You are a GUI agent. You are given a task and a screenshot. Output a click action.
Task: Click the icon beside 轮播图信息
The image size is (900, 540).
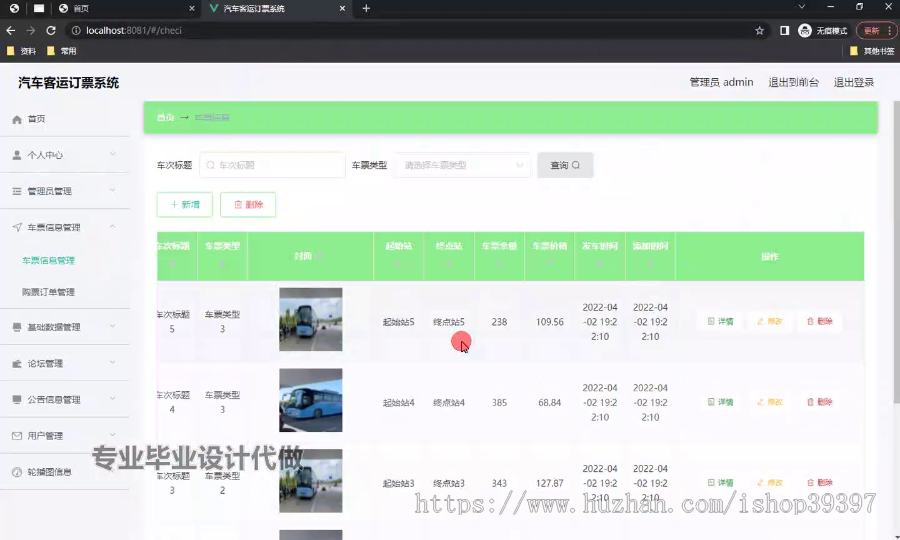coord(17,472)
